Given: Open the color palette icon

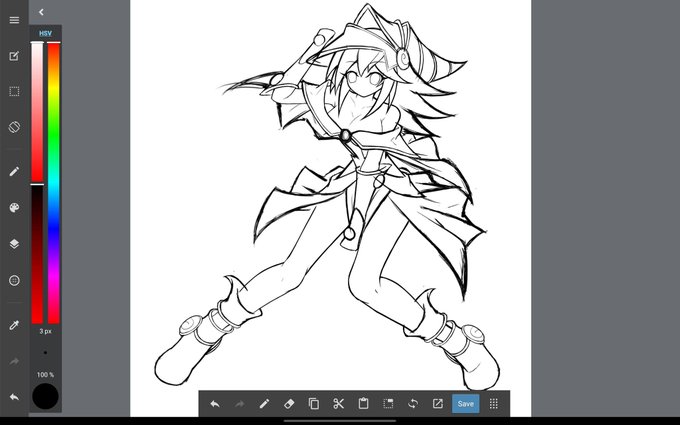Looking at the screenshot, I should 14,208.
